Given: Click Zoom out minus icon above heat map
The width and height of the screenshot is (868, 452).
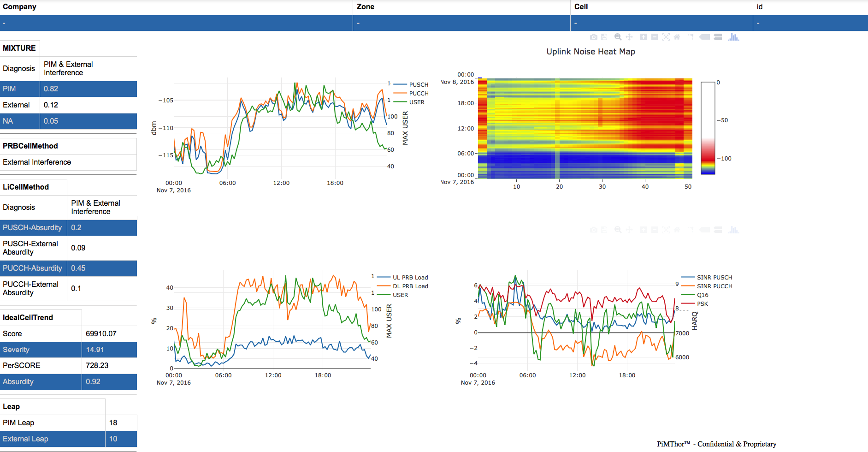Looking at the screenshot, I should click(655, 37).
